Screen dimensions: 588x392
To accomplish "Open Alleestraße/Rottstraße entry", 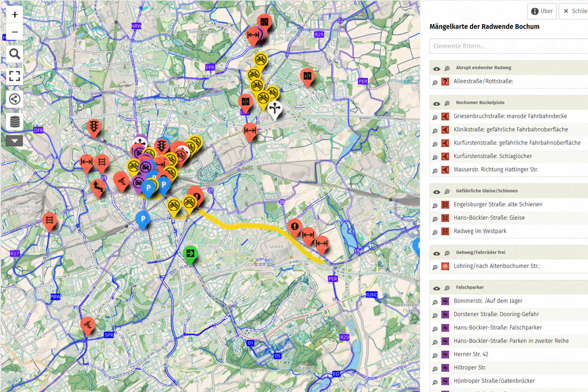I will click(483, 81).
